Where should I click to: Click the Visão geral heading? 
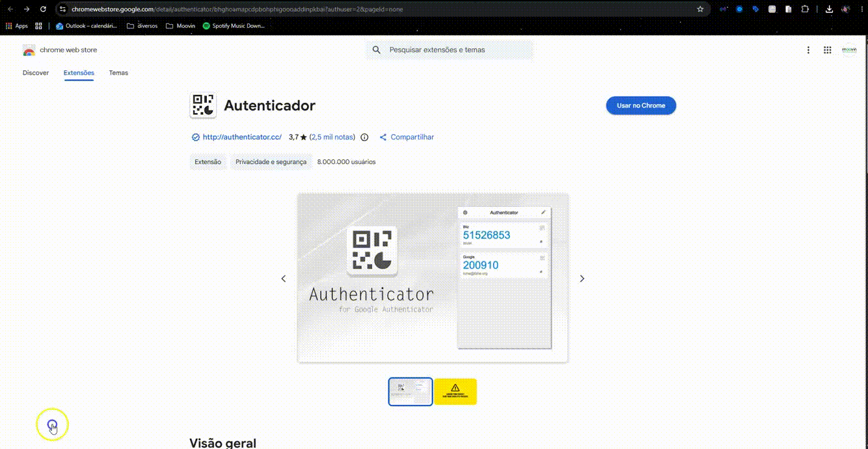pyautogui.click(x=223, y=443)
